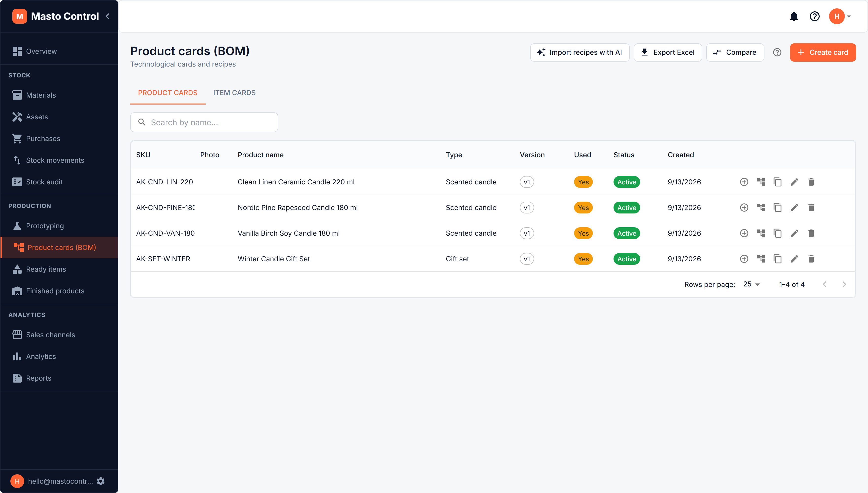Go to Prototyping section
This screenshot has width=868, height=493.
pyautogui.click(x=59, y=226)
